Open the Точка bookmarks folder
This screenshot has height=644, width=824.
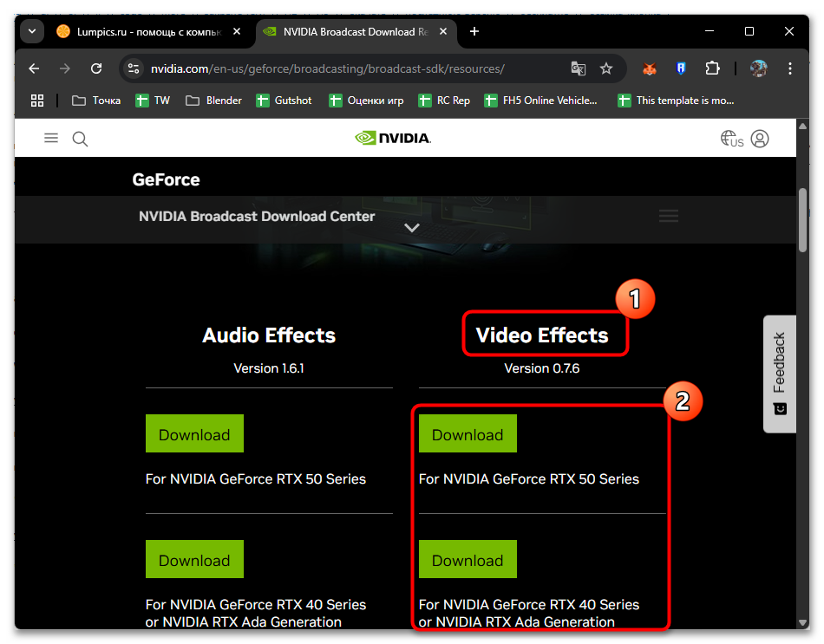tap(96, 101)
